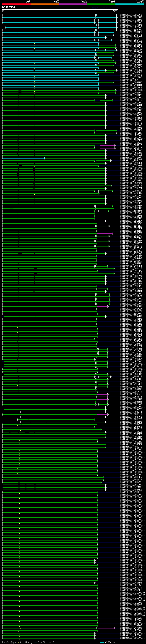Image resolution: width=146 pixels, height=644 pixels.
Task: Select hit UniRef100_B9IN45
Action: point(131,67)
